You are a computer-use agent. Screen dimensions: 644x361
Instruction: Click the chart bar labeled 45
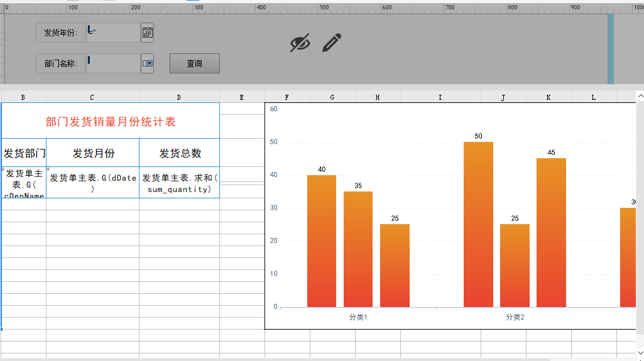pyautogui.click(x=551, y=232)
